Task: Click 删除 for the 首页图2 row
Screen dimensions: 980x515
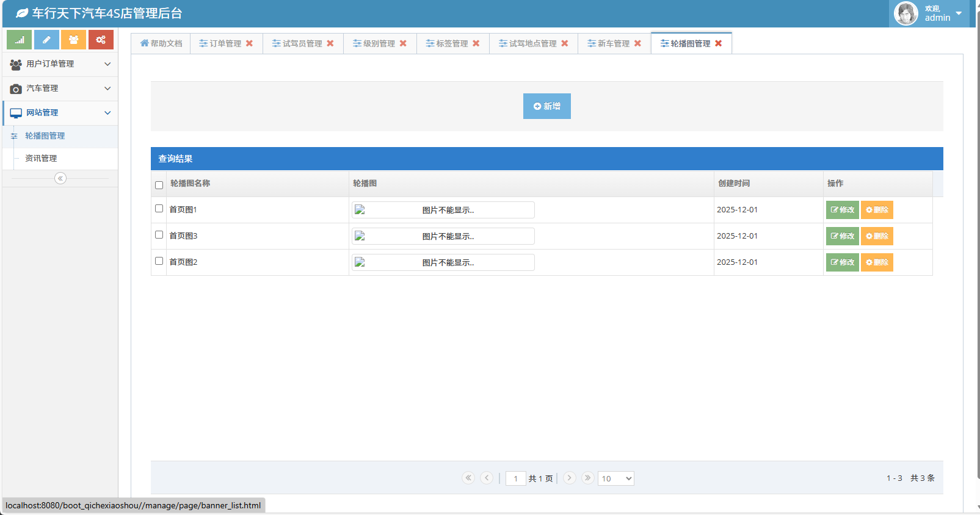Action: point(877,262)
